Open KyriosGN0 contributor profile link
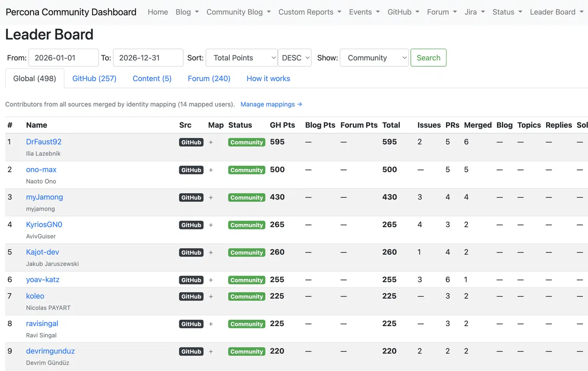Viewport: 588px width, 371px height. point(44,225)
